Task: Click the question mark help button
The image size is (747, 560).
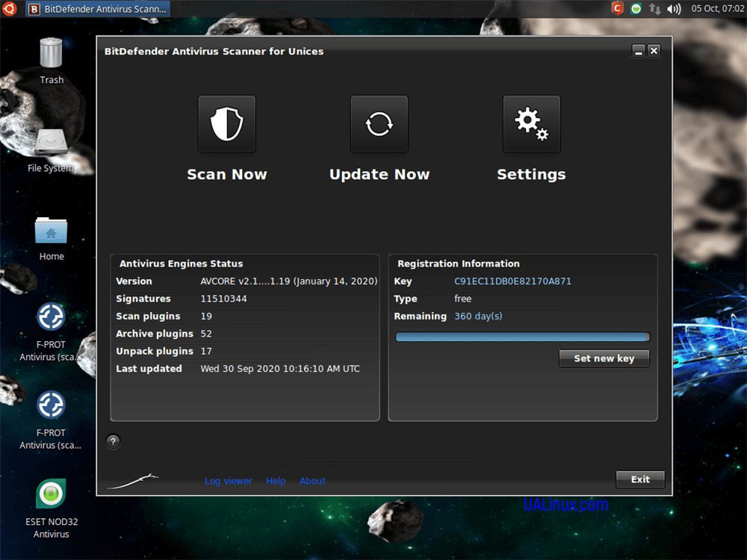Action: [113, 441]
